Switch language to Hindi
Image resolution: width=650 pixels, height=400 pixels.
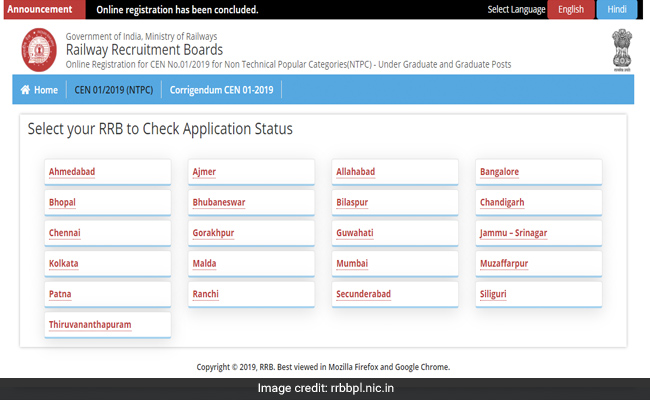click(x=617, y=10)
